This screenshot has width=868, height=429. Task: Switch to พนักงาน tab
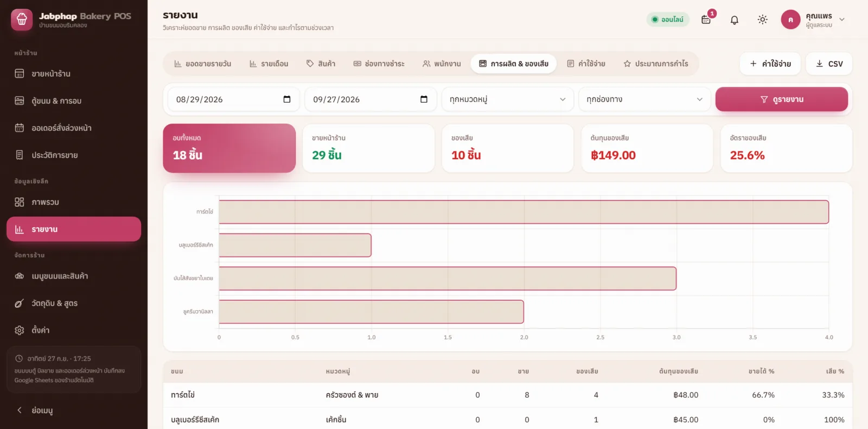[442, 64]
